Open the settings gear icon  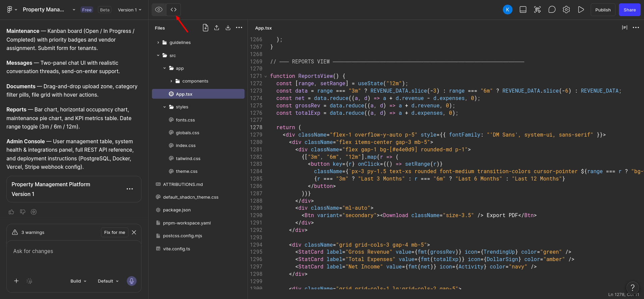[x=566, y=10]
